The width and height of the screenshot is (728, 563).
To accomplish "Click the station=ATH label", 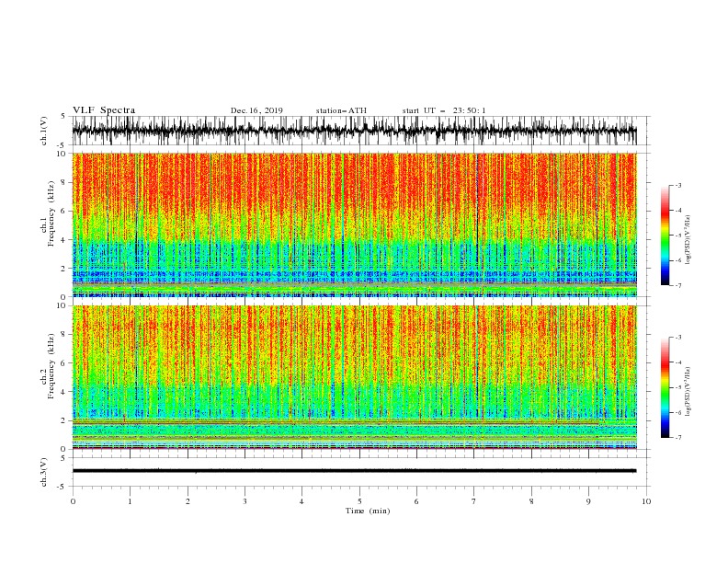I will pos(341,110).
